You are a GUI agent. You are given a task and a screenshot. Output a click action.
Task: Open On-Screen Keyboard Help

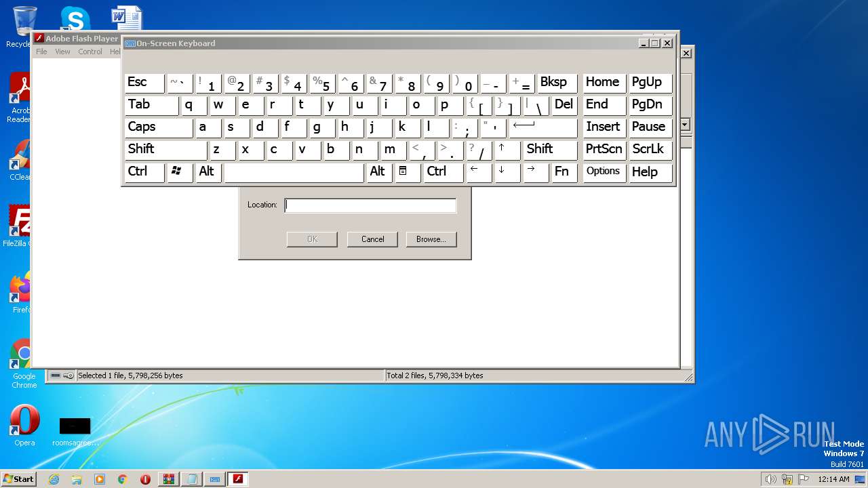(x=650, y=172)
